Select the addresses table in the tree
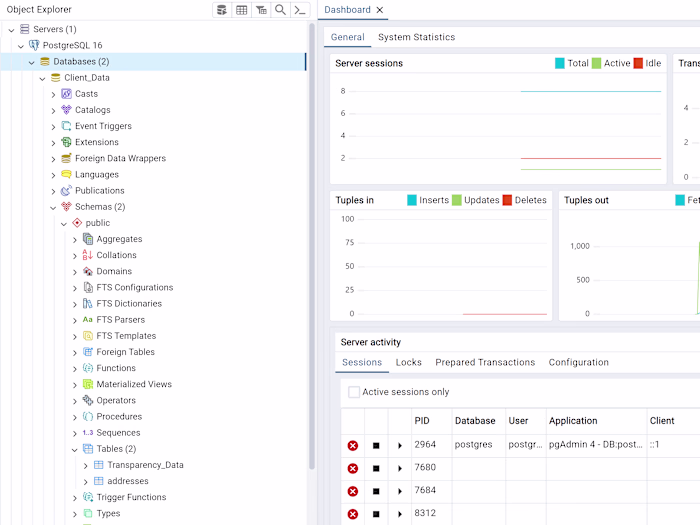Image resolution: width=700 pixels, height=525 pixels. pyautogui.click(x=127, y=481)
